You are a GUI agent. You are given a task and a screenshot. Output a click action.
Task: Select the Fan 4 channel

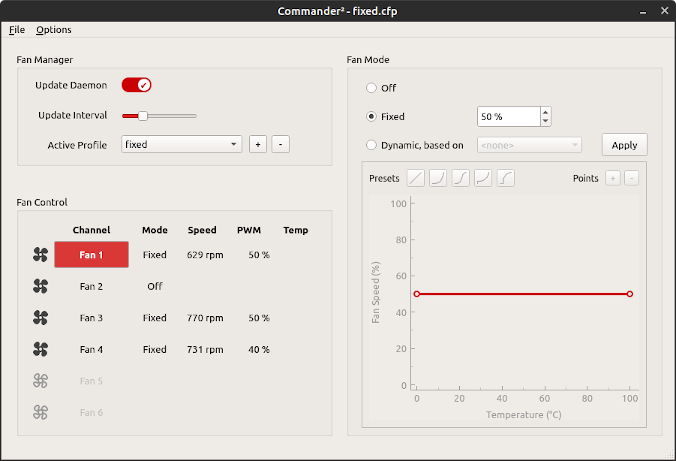click(91, 349)
